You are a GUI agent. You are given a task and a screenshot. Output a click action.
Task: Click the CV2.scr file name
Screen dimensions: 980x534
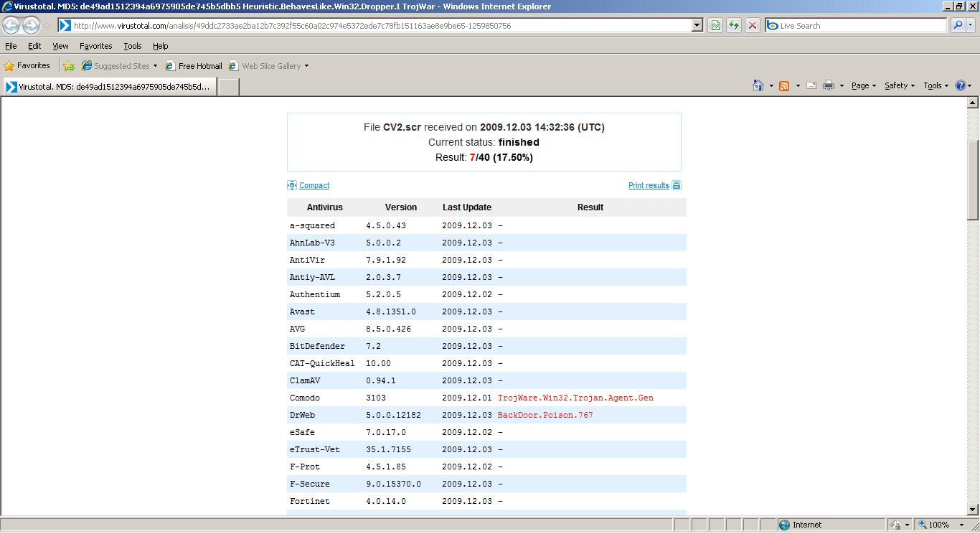[402, 127]
